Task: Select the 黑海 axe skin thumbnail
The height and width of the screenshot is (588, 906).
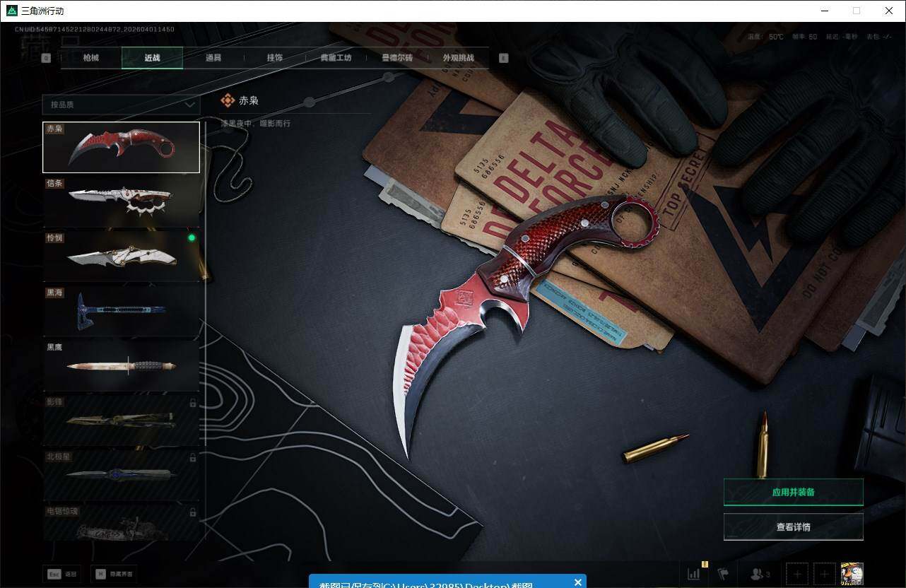Action: tap(121, 311)
